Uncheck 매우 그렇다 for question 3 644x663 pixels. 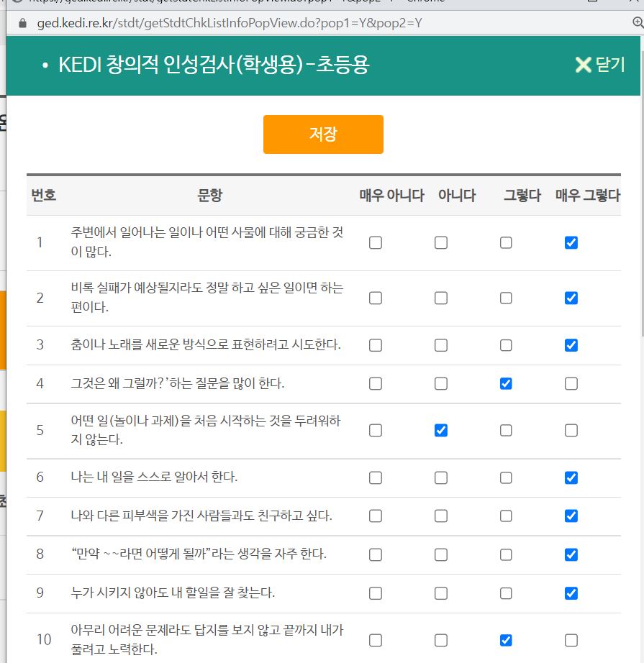pyautogui.click(x=571, y=345)
